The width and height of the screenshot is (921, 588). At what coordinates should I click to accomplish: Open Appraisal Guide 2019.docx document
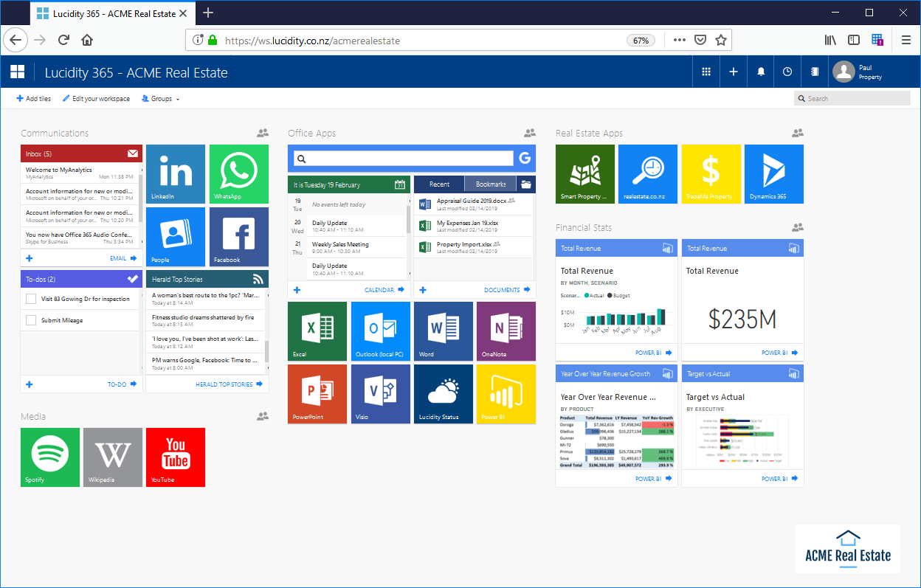[473, 204]
